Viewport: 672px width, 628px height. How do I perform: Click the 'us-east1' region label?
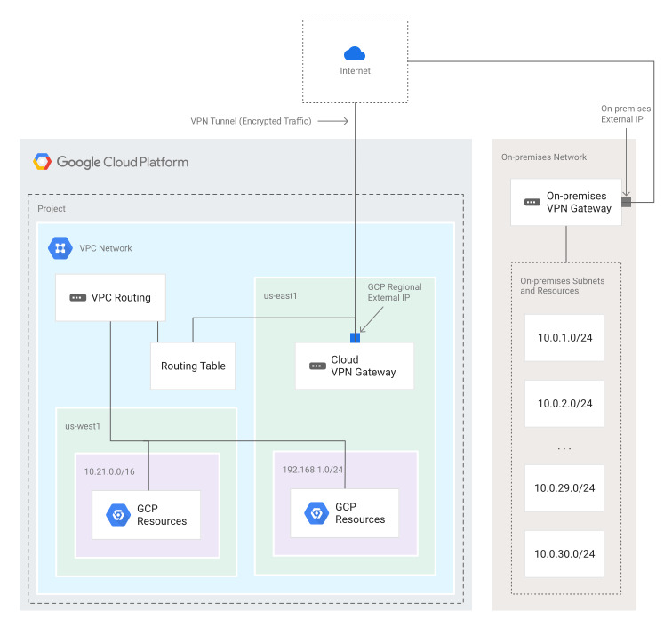(x=280, y=296)
